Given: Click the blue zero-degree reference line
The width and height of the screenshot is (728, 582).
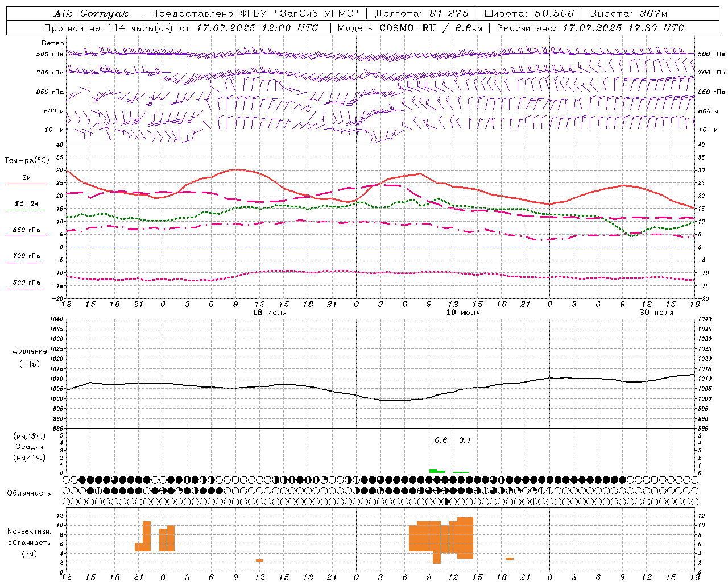Looking at the screenshot, I should [380, 247].
